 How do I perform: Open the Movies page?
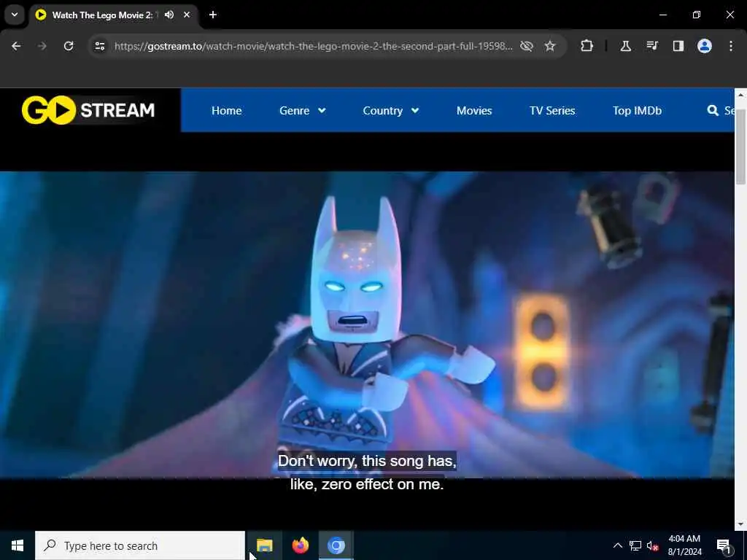[x=474, y=111]
